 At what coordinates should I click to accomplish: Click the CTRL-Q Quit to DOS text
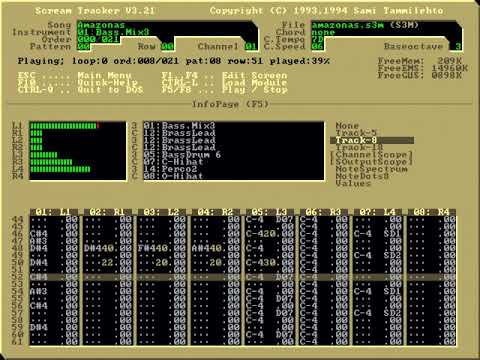click(x=80, y=90)
